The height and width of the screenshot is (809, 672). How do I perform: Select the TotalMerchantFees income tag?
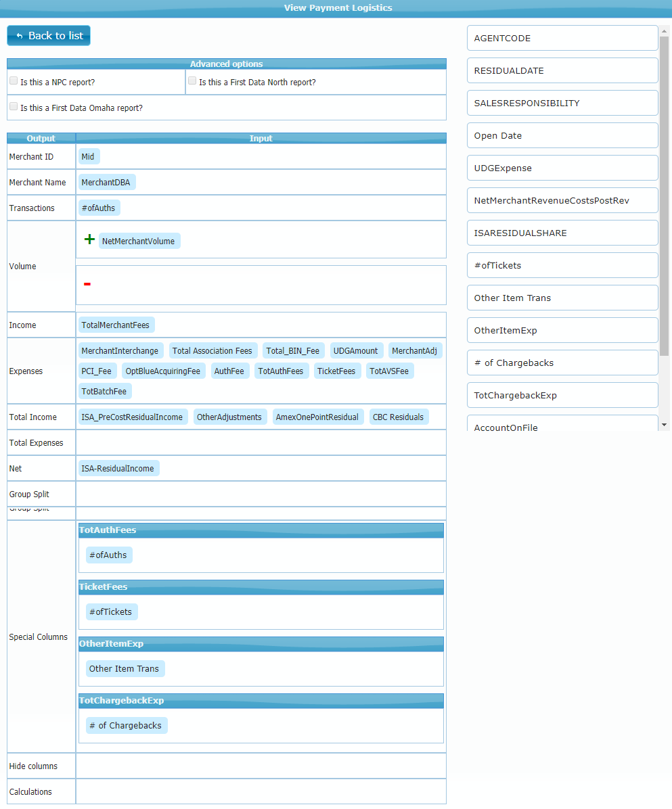[116, 325]
